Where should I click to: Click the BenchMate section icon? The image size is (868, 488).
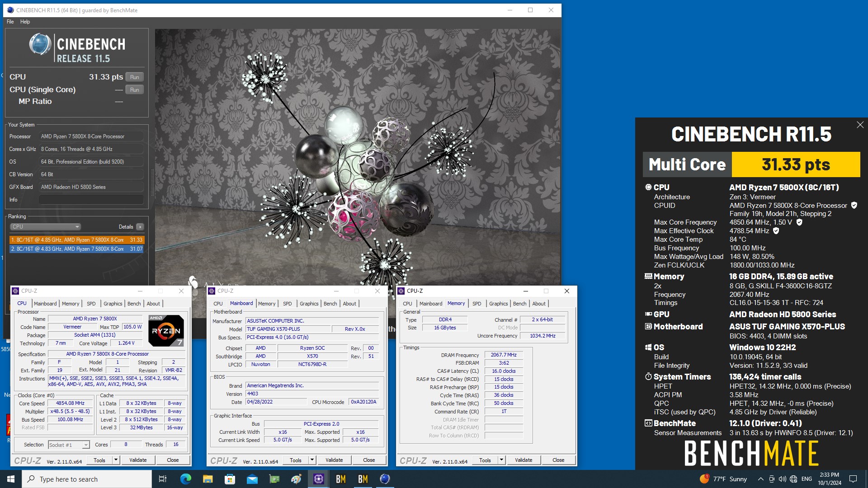(648, 423)
